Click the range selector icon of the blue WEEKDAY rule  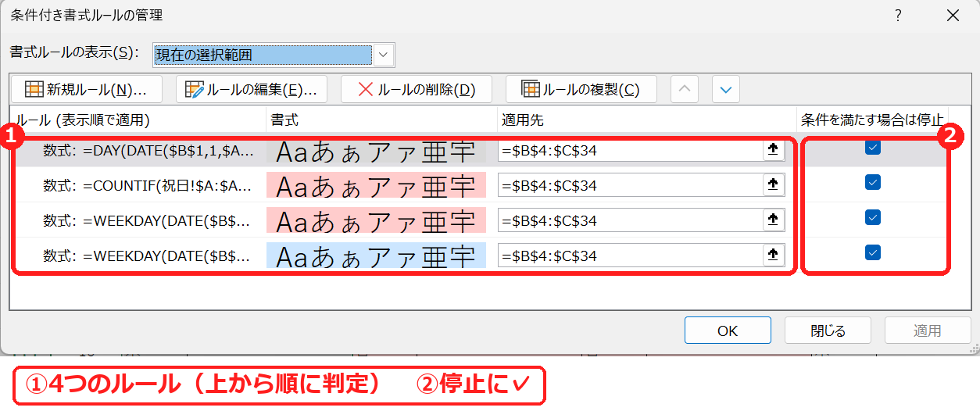pyautogui.click(x=774, y=256)
